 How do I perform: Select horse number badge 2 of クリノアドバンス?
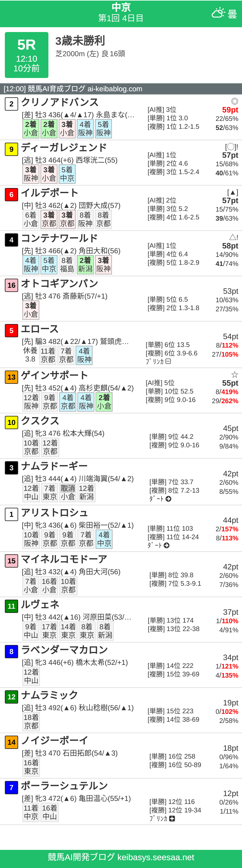[11, 104]
